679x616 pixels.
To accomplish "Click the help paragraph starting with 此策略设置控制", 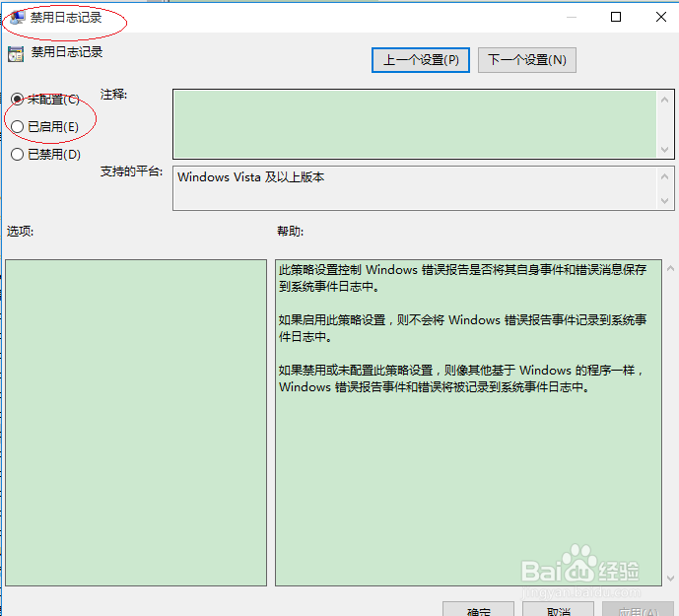I will [462, 278].
